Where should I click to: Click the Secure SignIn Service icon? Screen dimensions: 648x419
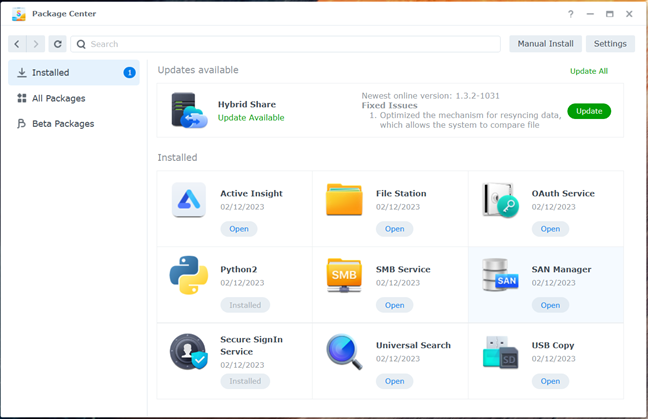pyautogui.click(x=189, y=352)
